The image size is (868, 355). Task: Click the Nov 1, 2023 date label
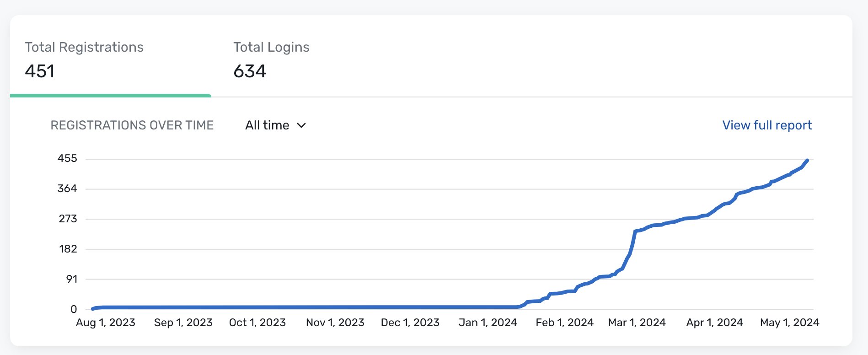335,323
